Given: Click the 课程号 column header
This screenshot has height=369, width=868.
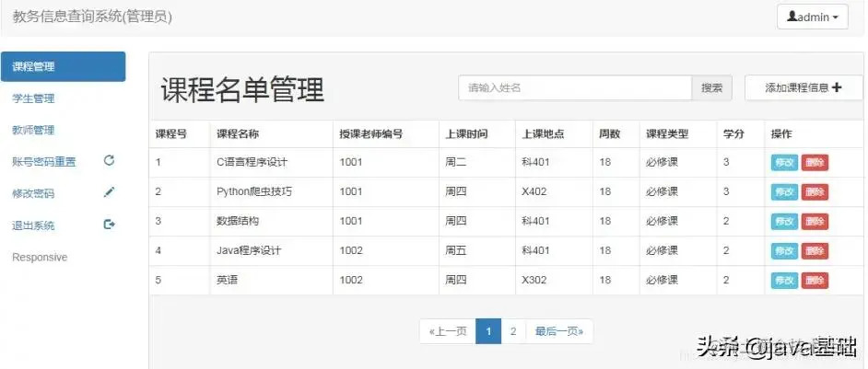Looking at the screenshot, I should click(x=171, y=133).
